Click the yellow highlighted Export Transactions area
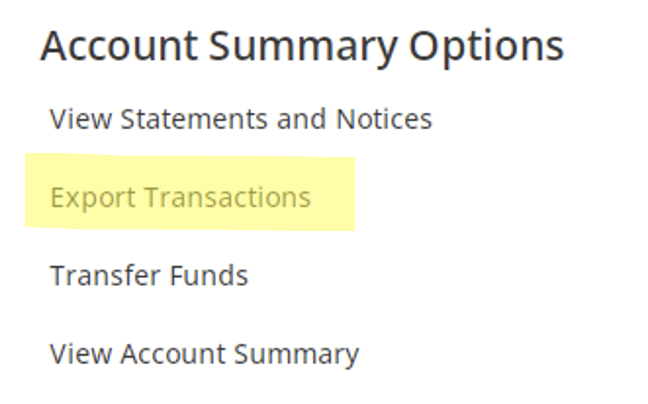The width and height of the screenshot is (648, 404). pos(190,195)
